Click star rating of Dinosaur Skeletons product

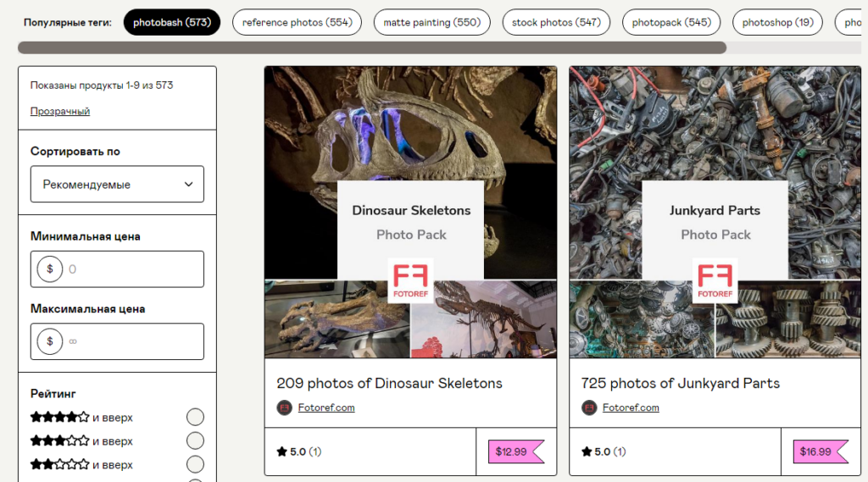(298, 452)
